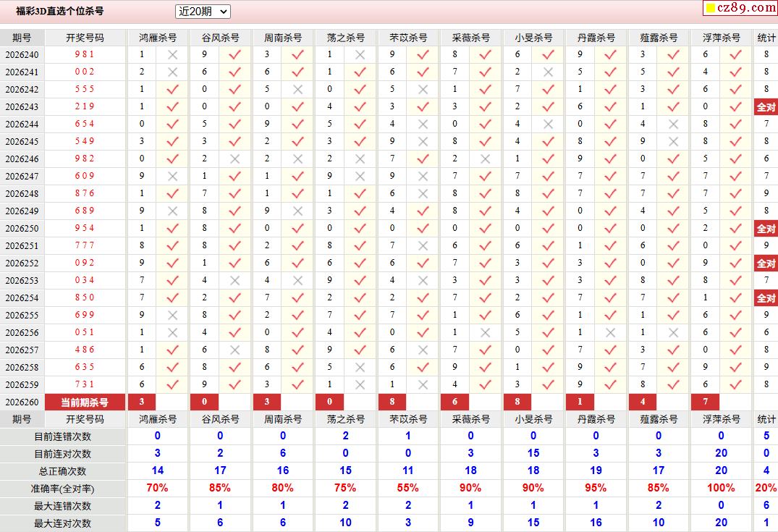Image resolution: width=778 pixels, height=532 pixels.
Task: Click 鸿雁杀号 cross mark in row 2026240
Action: pyautogui.click(x=172, y=54)
